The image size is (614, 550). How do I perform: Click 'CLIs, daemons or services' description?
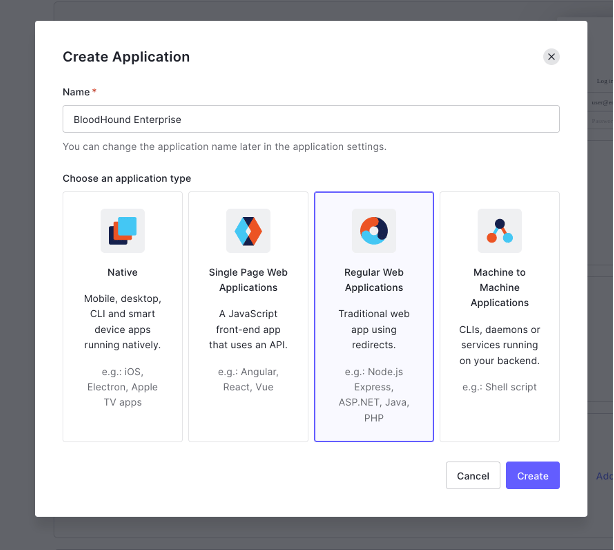pyautogui.click(x=500, y=345)
